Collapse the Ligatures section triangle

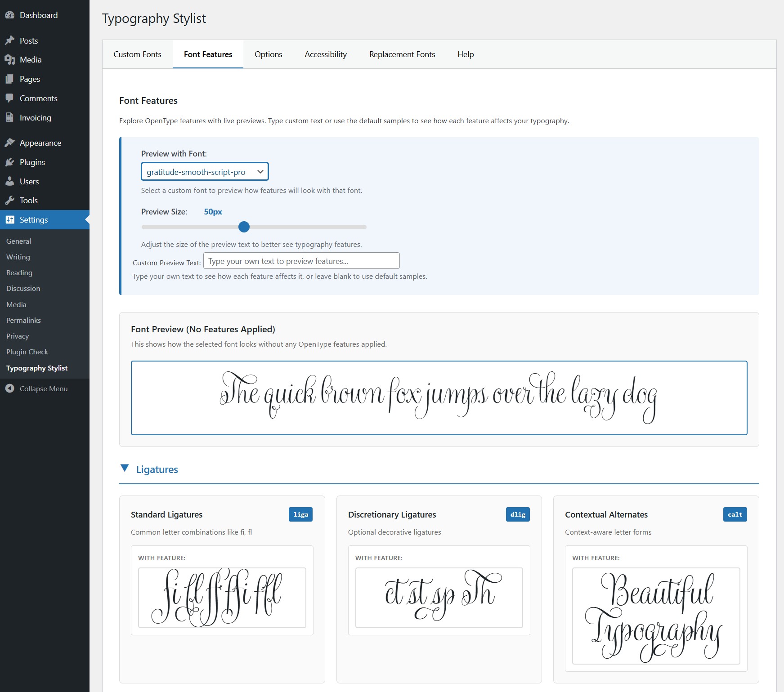click(x=125, y=469)
